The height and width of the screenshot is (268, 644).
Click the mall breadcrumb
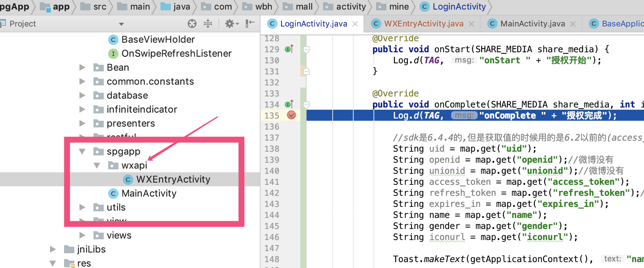click(x=298, y=7)
